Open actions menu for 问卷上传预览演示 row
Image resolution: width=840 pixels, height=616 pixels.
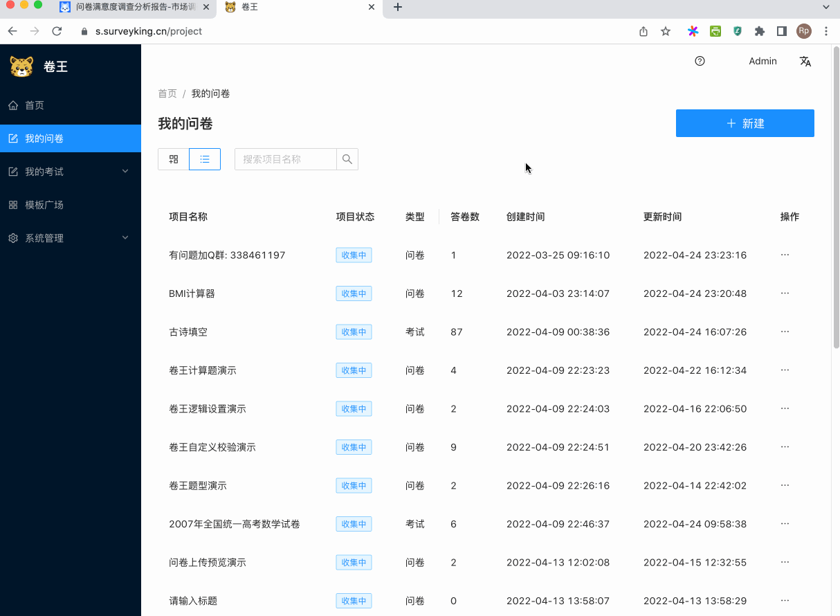(x=785, y=562)
